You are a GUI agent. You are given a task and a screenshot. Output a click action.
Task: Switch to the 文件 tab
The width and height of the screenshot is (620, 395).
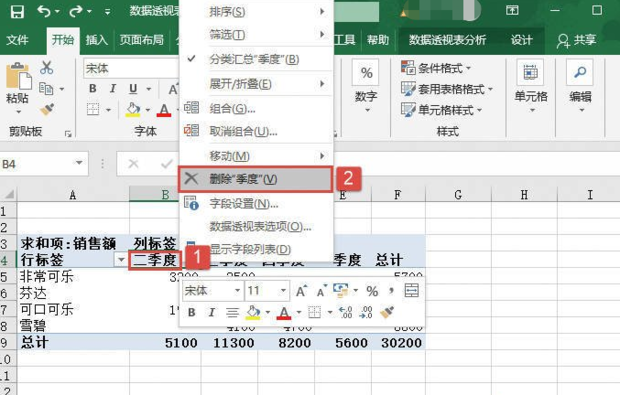click(17, 40)
